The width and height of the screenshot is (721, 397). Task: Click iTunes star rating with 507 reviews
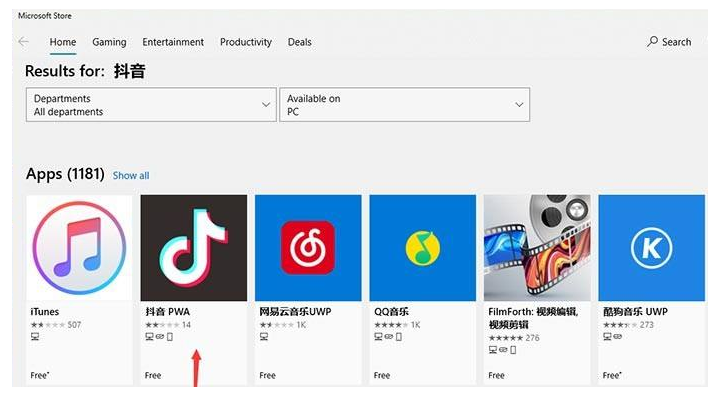click(56, 325)
